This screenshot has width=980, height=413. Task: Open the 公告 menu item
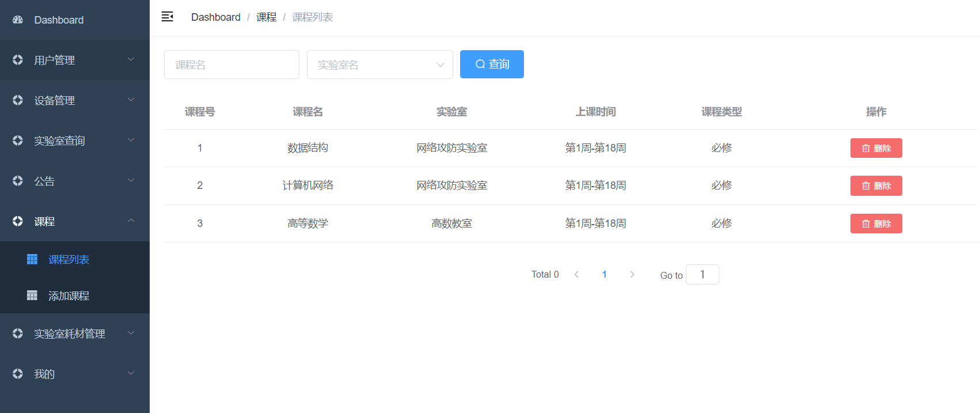[x=75, y=181]
